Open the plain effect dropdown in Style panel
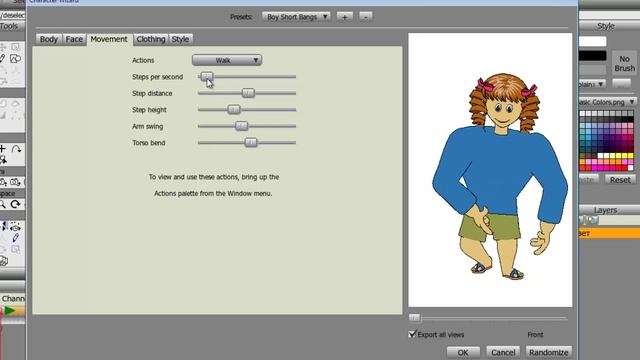Viewport: 640px width, 360px height. 592,84
